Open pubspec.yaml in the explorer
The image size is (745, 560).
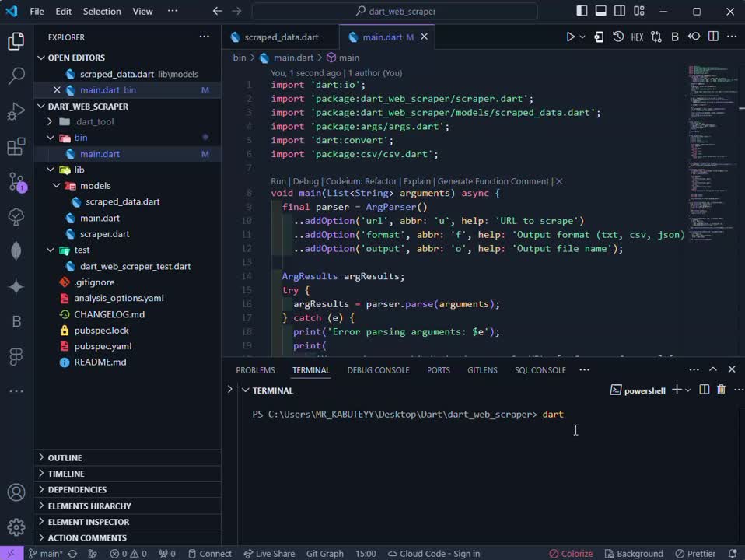pos(103,346)
